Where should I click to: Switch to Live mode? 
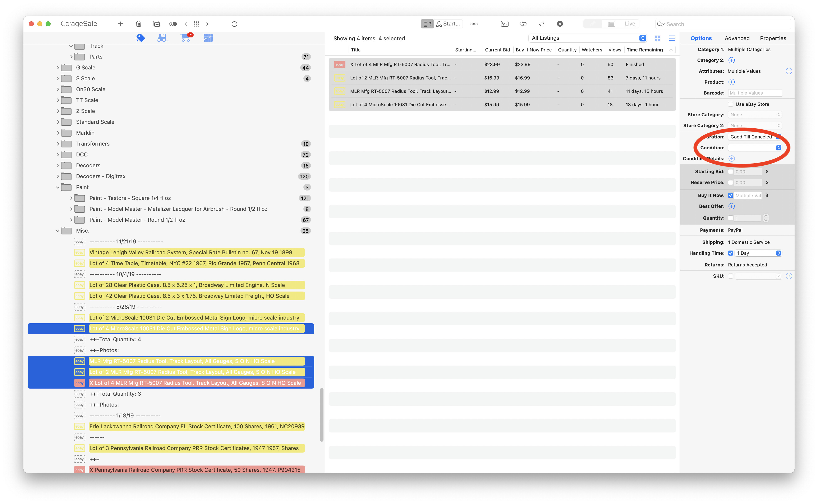point(630,24)
